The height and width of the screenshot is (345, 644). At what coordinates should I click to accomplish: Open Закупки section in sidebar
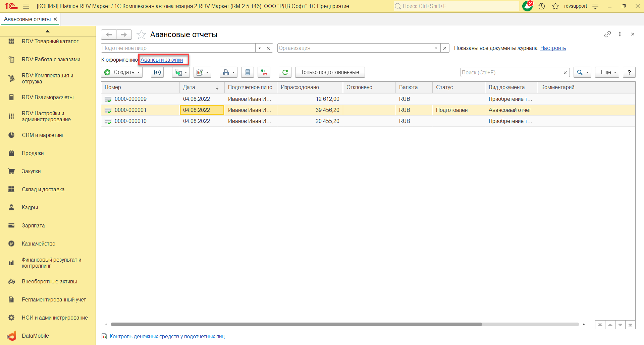pos(31,171)
